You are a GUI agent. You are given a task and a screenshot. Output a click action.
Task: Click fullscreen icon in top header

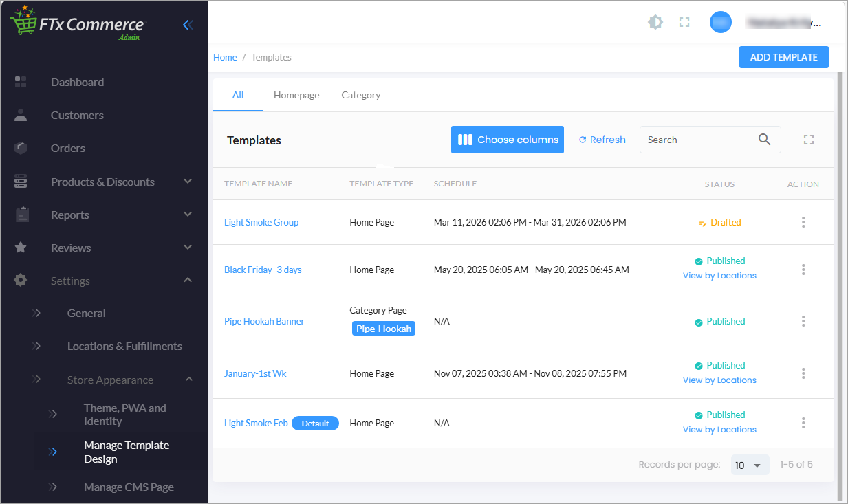[684, 23]
